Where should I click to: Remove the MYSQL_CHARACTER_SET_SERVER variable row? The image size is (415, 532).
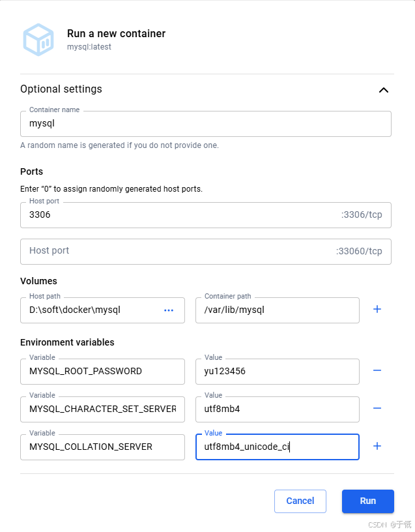point(377,408)
